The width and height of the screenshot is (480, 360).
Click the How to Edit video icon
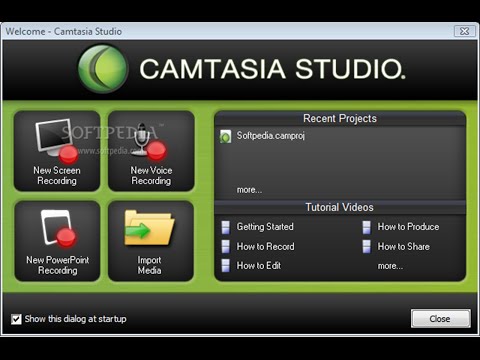point(226,266)
